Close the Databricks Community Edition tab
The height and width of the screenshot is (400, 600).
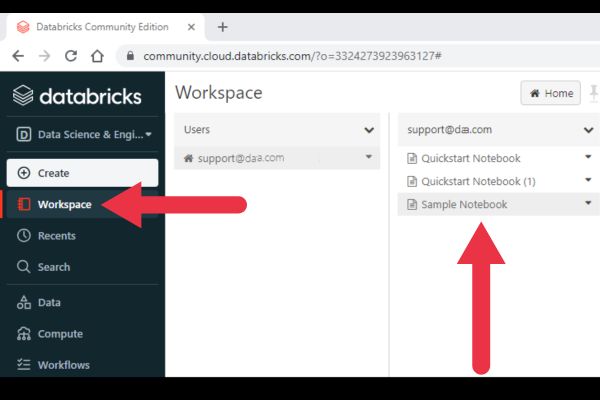[x=191, y=27]
